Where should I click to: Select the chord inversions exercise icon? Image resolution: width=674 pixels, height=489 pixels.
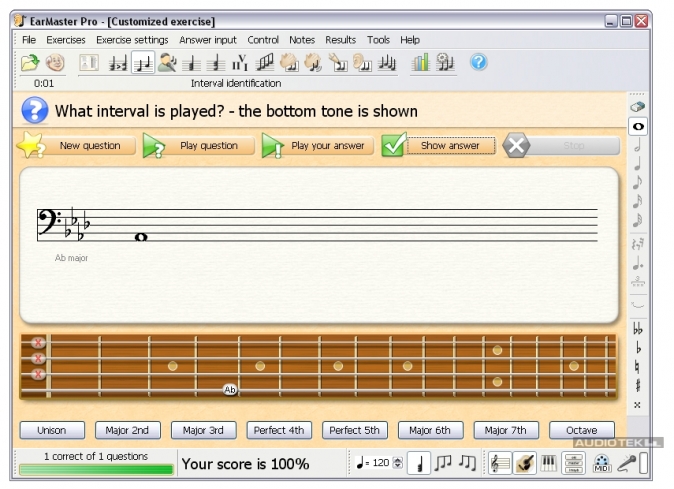pyautogui.click(x=216, y=63)
